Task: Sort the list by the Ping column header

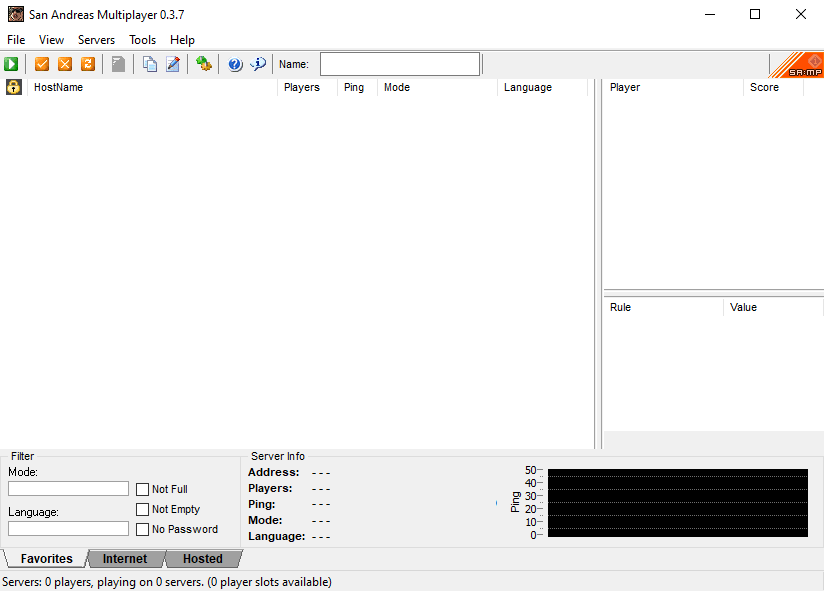Action: tap(354, 87)
